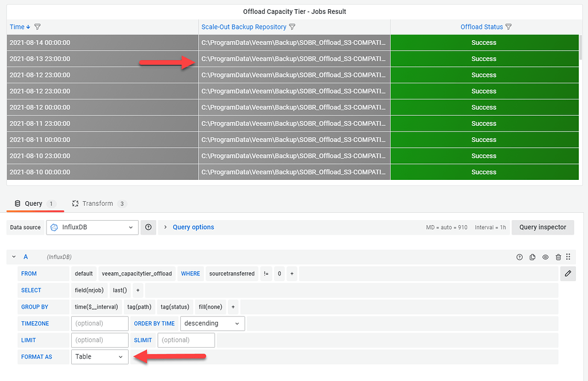Switch query A to raw text edit mode

click(x=568, y=274)
